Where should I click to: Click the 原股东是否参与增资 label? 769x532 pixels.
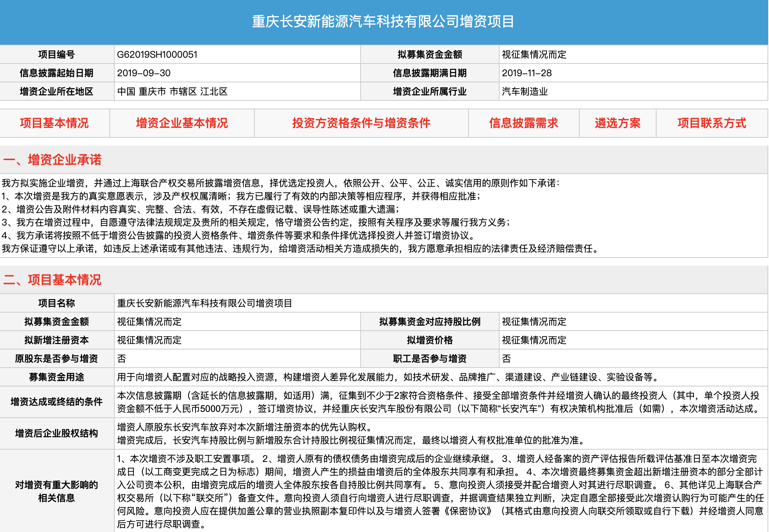(x=57, y=359)
